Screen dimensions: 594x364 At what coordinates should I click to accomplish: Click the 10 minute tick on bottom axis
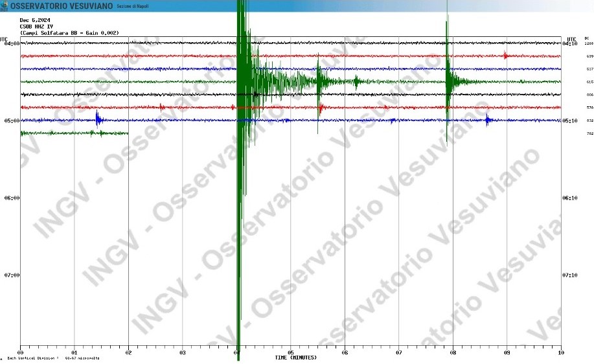click(x=560, y=353)
